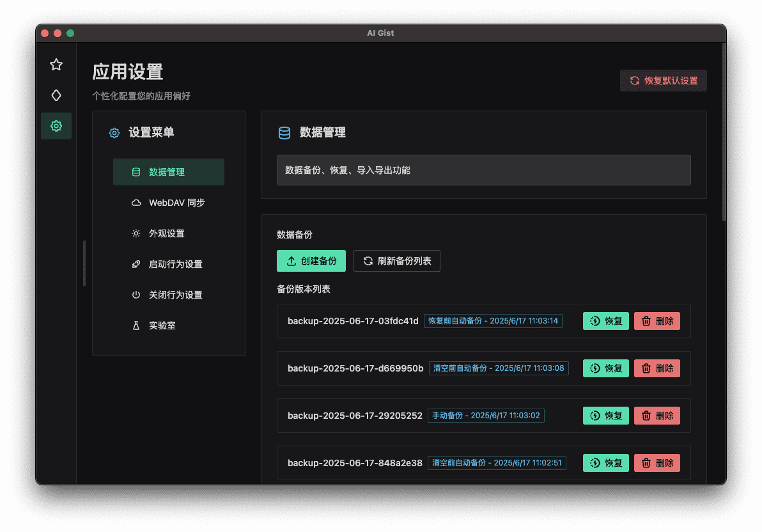Viewport: 762px width, 532px height.
Task: Click the 恢复默认设置 button
Action: 664,81
